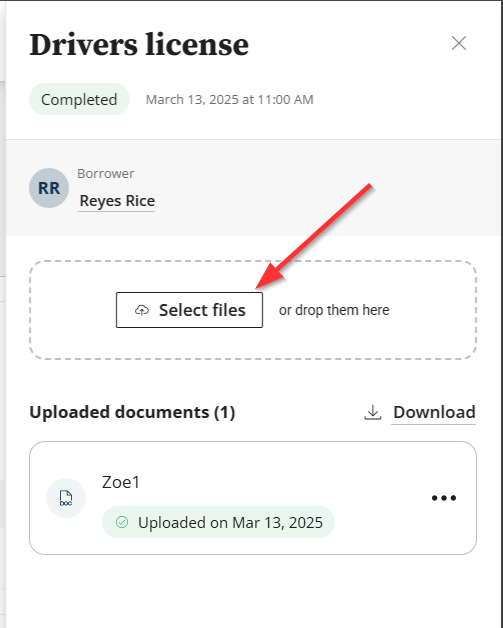Click the Select files button
The image size is (503, 628).
189,310
